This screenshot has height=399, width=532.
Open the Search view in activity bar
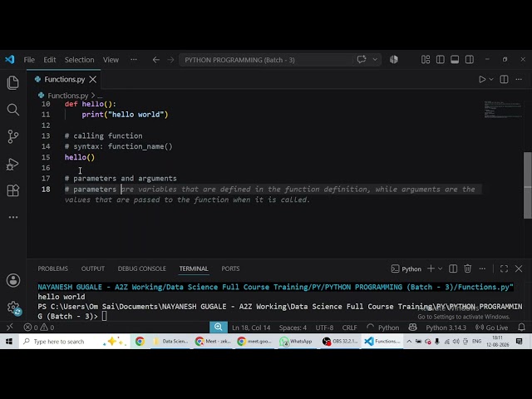[x=13, y=110]
